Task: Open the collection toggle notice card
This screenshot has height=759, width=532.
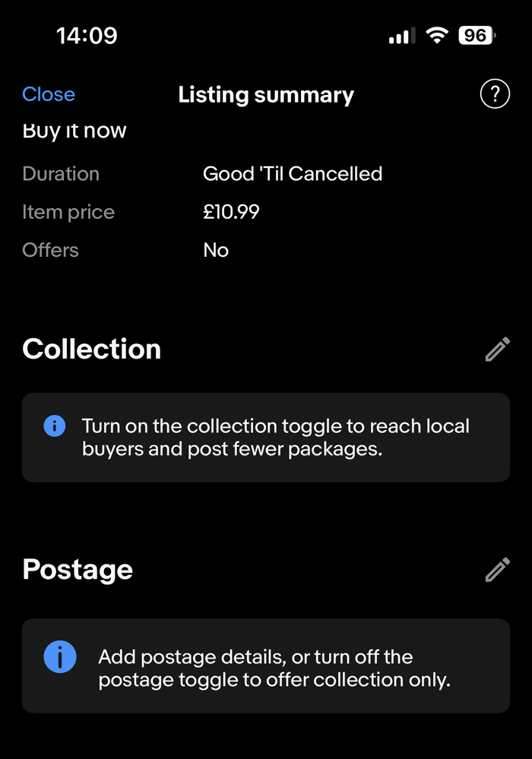Action: (x=266, y=437)
